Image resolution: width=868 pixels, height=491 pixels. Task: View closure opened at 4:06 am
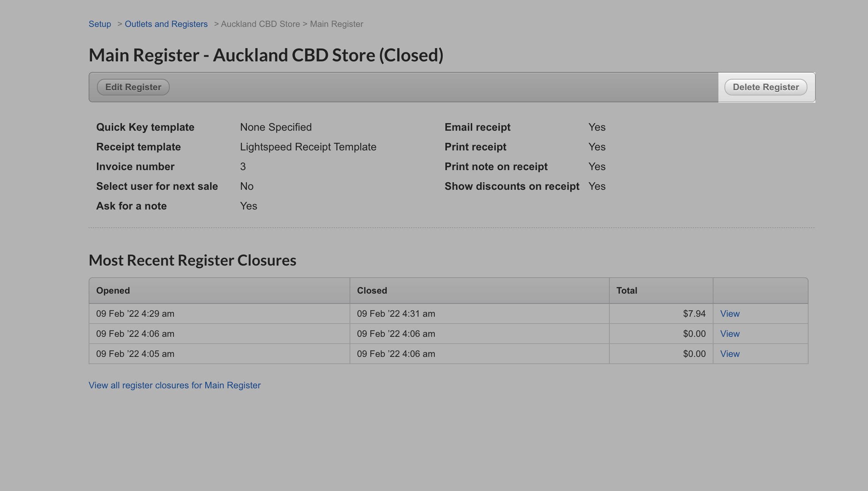click(x=729, y=334)
